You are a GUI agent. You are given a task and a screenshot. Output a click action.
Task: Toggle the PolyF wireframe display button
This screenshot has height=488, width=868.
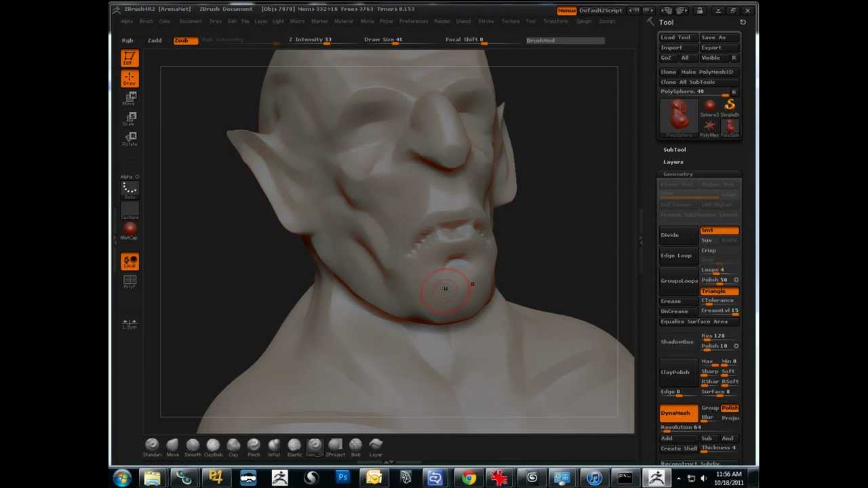130,281
